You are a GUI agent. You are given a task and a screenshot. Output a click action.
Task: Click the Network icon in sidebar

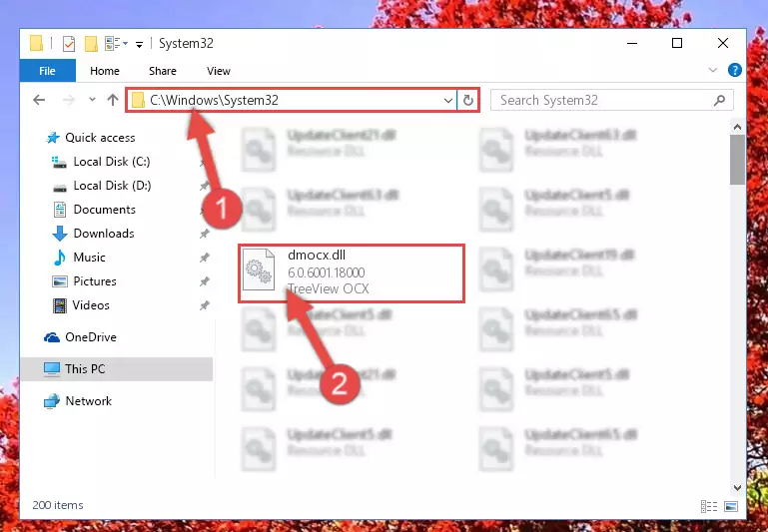pyautogui.click(x=51, y=401)
